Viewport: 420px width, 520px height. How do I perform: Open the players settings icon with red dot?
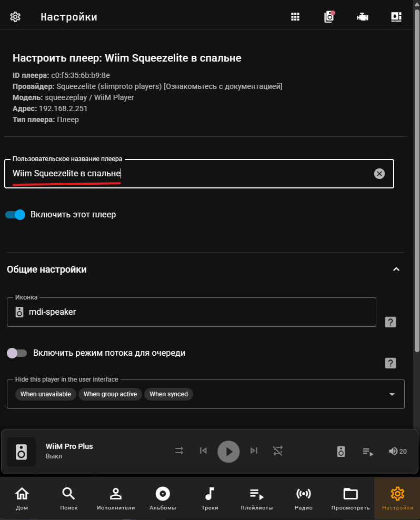329,17
